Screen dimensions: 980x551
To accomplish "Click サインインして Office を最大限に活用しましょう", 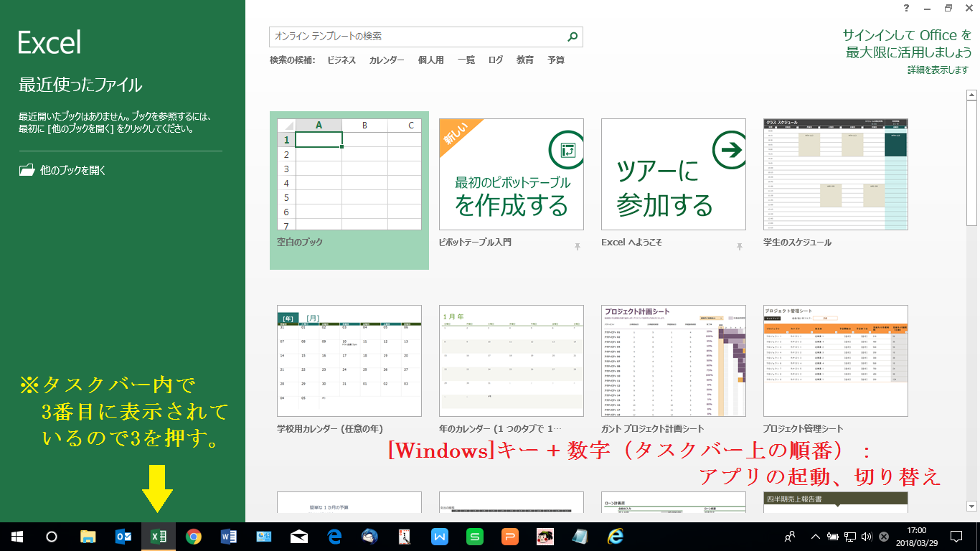I will [x=908, y=43].
